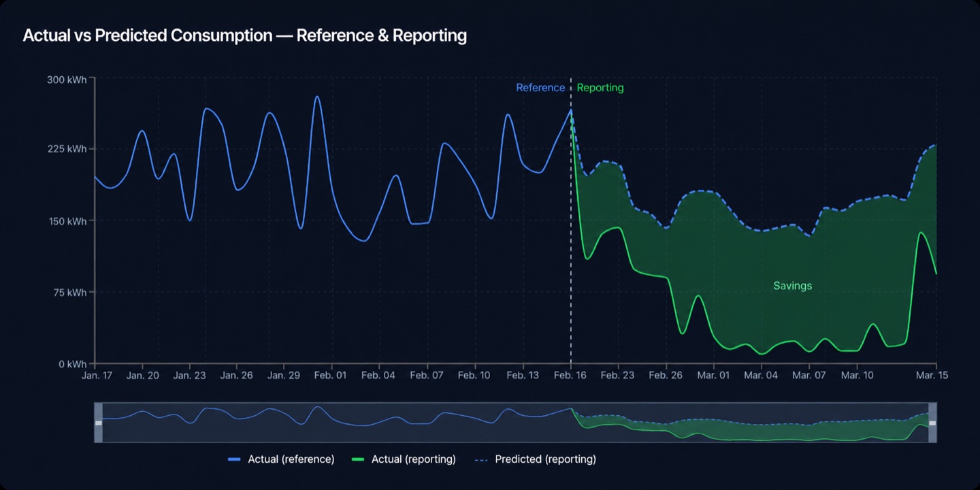Click the right handle of the range navigator

point(932,423)
